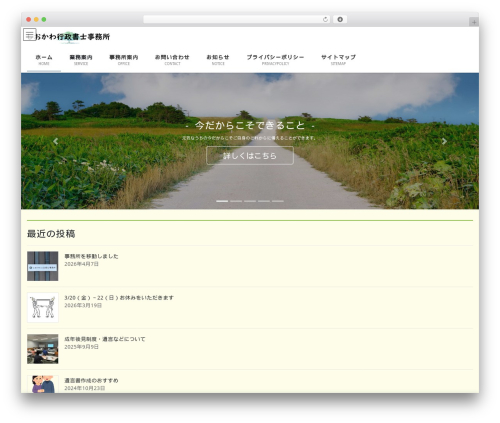Click the 詳しくはこちら button
500x423 pixels.
click(x=250, y=156)
